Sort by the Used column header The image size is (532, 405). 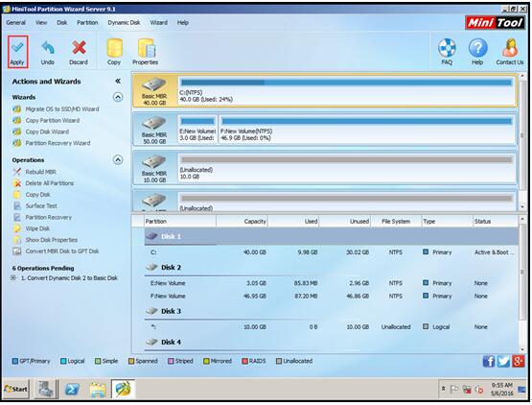pyautogui.click(x=293, y=221)
